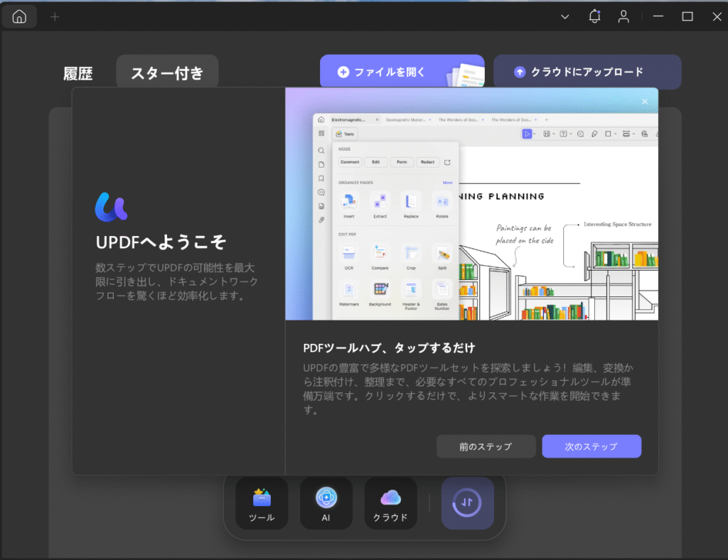Expand the title bar chevron dropdown
This screenshot has height=560, width=728.
pyautogui.click(x=564, y=16)
